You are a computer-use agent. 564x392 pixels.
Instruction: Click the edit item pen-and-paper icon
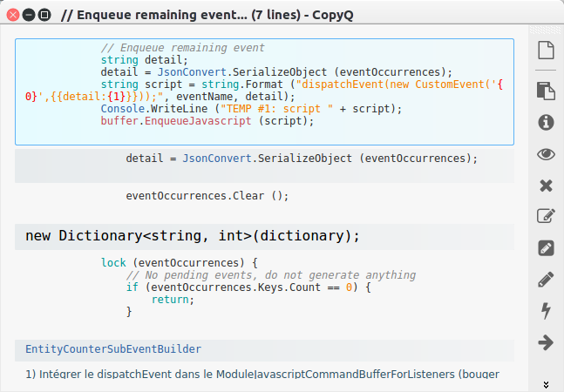click(x=546, y=217)
